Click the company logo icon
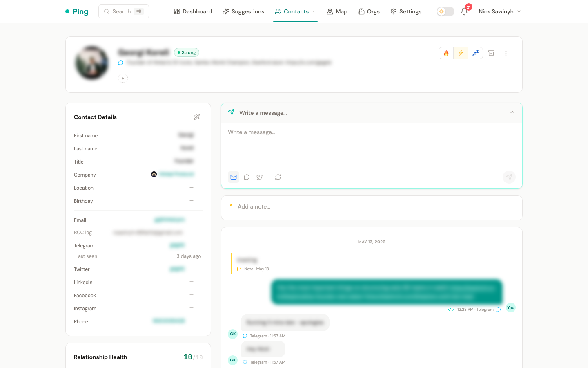This screenshot has height=368, width=588. point(154,174)
